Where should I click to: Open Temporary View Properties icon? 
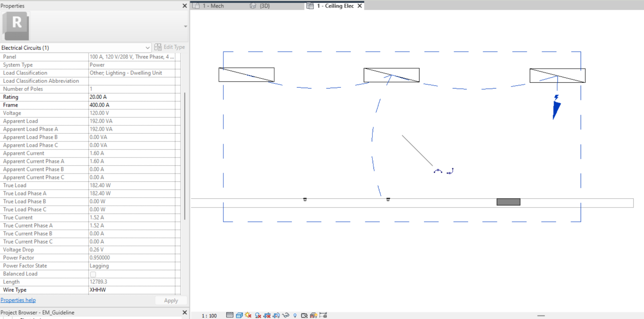[x=304, y=315]
